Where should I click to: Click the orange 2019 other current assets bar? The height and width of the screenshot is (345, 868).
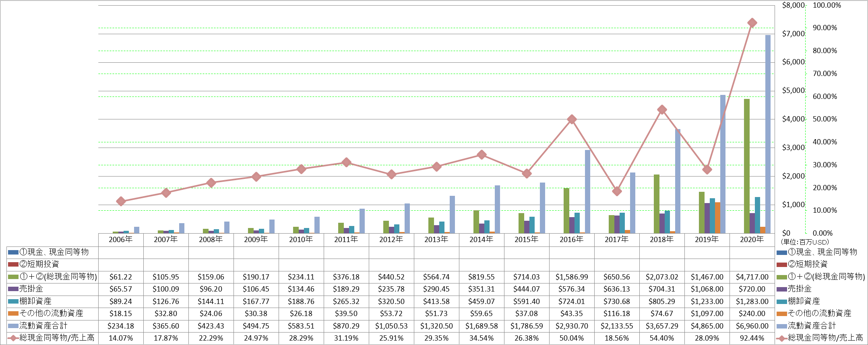coord(717,218)
